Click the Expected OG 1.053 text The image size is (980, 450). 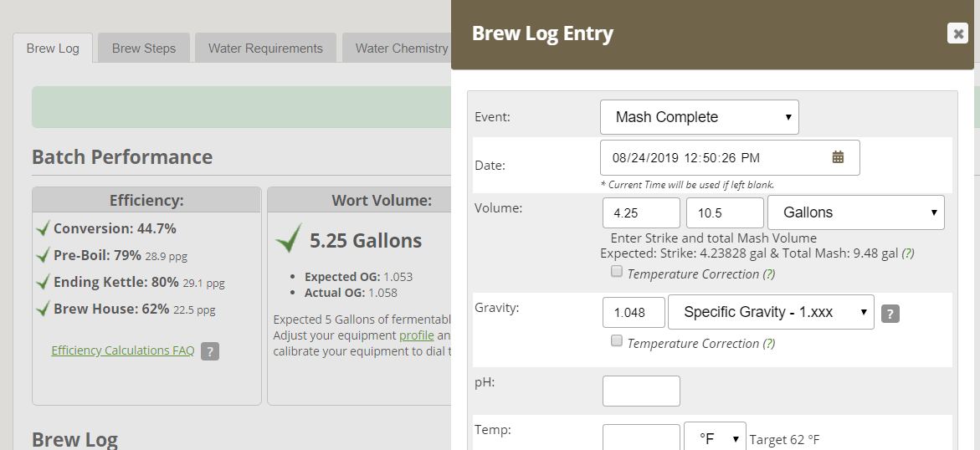[358, 277]
